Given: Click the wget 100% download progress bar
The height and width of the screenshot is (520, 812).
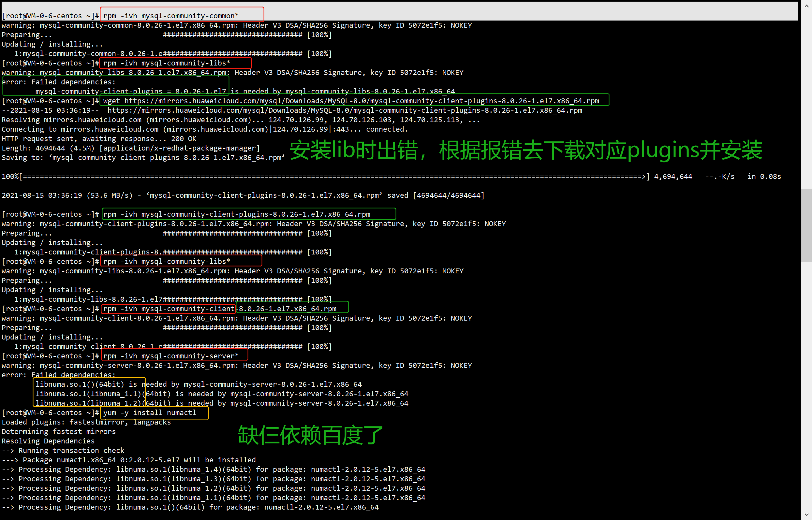Looking at the screenshot, I should (334, 177).
